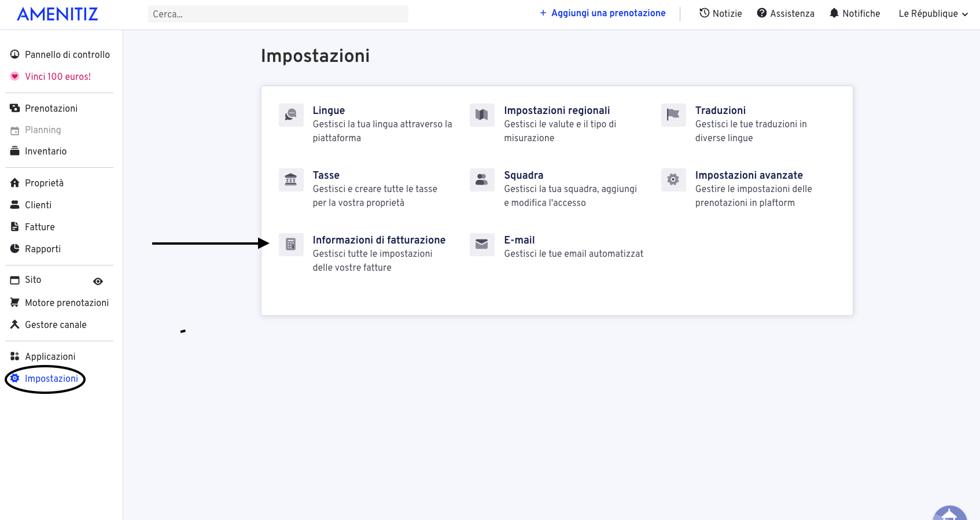Screen dimensions: 980x520
Task: Click the E-mail envelope icon
Action: (482, 245)
